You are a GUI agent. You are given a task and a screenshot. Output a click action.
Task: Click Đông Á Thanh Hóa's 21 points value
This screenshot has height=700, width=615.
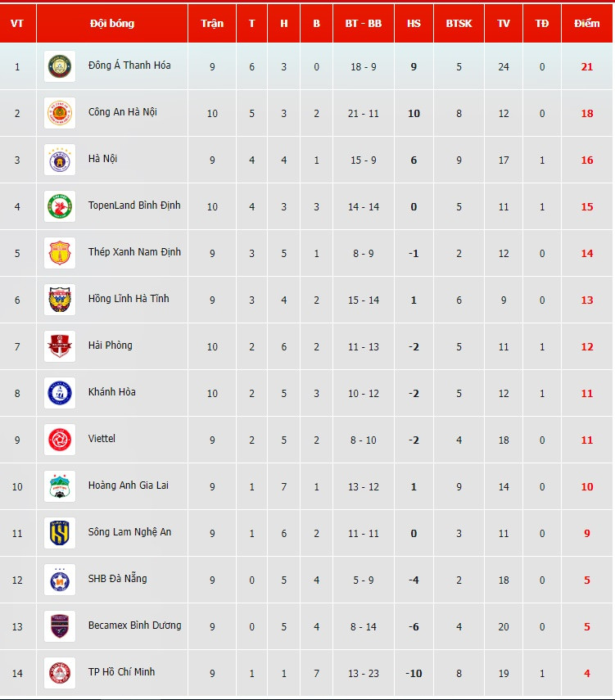[x=586, y=66]
